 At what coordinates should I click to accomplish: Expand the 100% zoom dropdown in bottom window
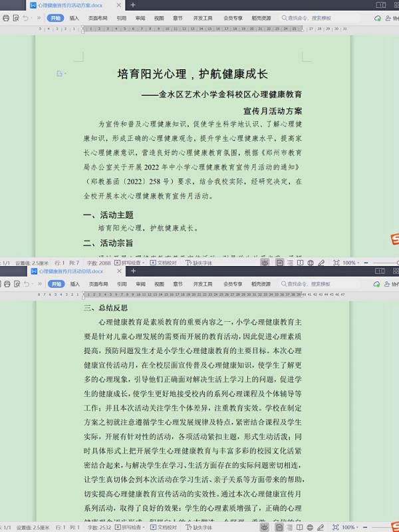coord(350,527)
